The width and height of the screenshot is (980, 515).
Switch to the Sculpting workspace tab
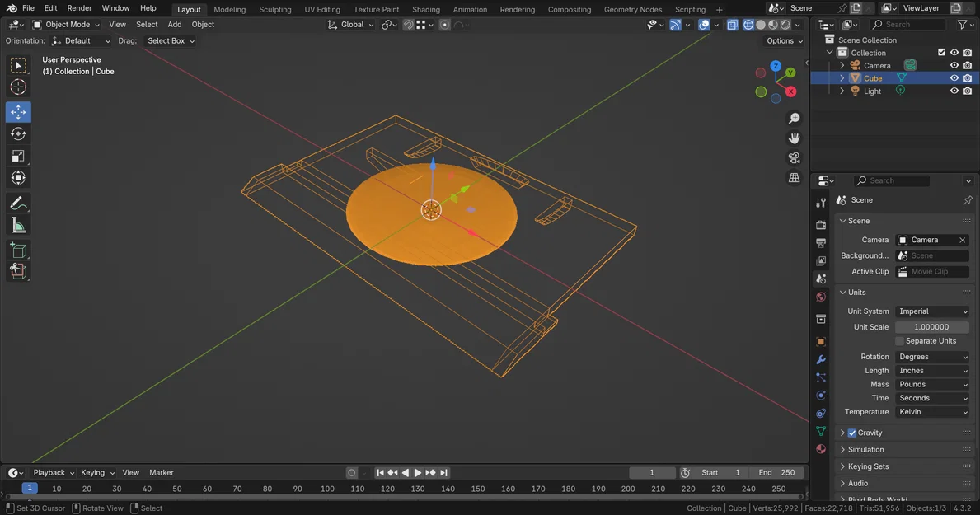point(275,9)
